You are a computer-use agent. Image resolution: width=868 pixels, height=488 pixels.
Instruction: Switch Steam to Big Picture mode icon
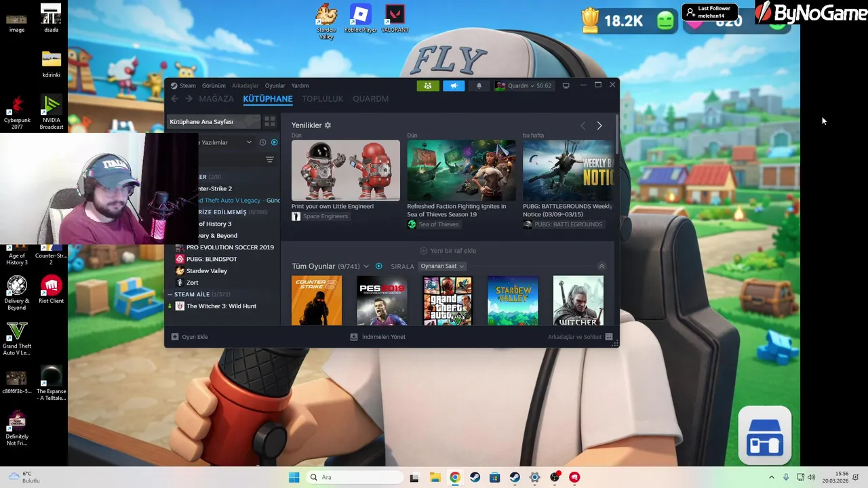(566, 85)
